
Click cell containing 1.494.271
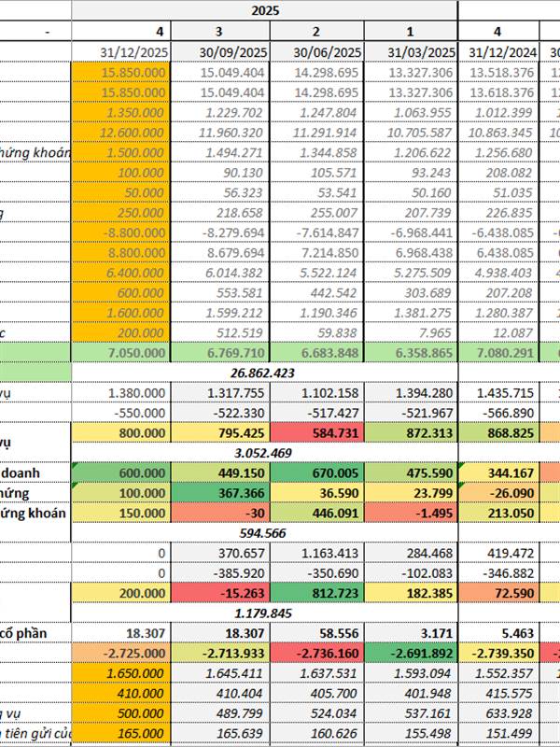pos(220,152)
